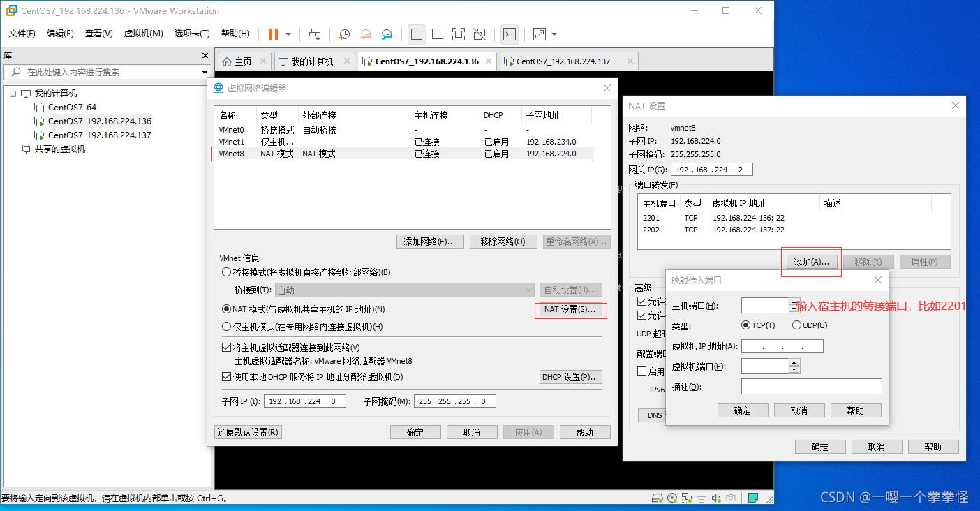The image size is (980, 511).
Task: Click into the 描述(D) text field
Action: tap(812, 387)
